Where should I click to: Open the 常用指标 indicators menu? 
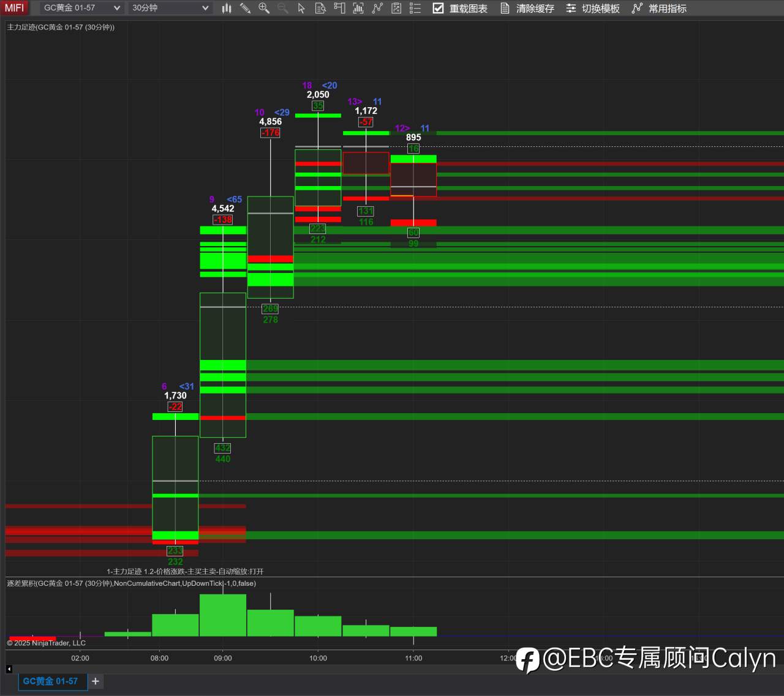[x=659, y=9]
